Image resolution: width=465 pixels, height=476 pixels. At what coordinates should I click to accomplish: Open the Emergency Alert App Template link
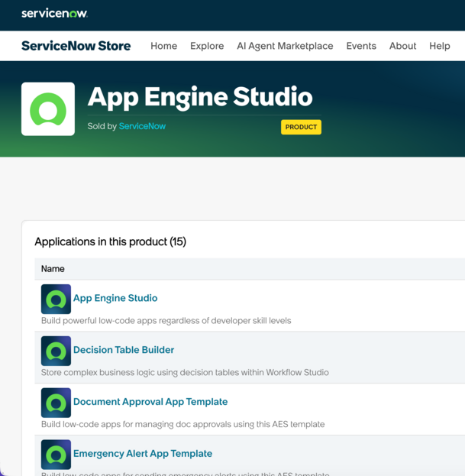tap(143, 454)
